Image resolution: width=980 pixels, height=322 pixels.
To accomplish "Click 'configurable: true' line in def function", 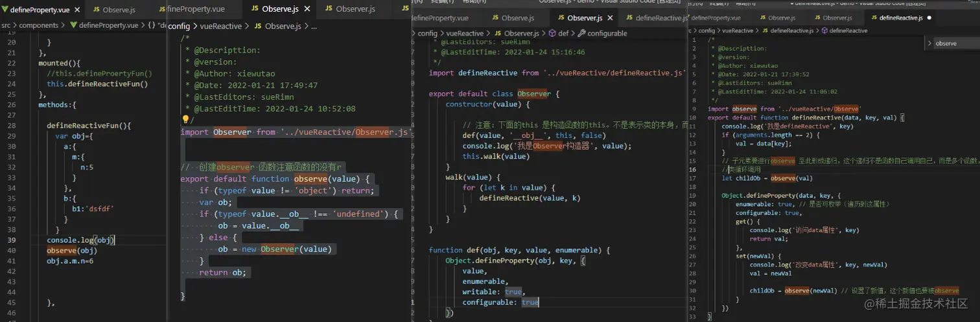I will point(500,303).
